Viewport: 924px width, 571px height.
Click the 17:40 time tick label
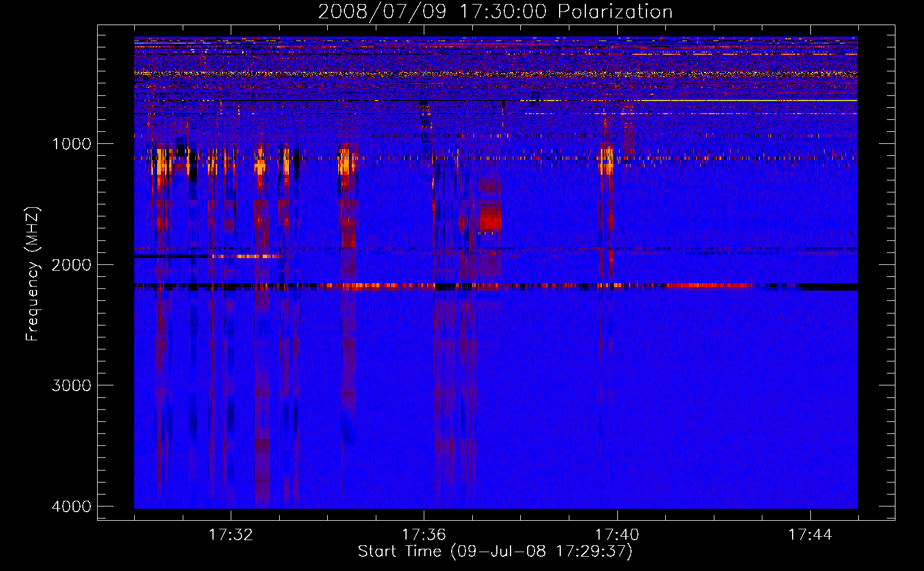tap(617, 535)
